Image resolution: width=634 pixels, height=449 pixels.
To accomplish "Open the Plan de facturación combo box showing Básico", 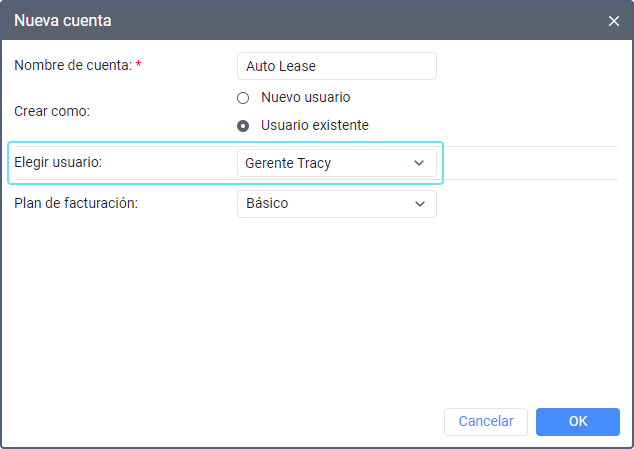I will (x=336, y=204).
